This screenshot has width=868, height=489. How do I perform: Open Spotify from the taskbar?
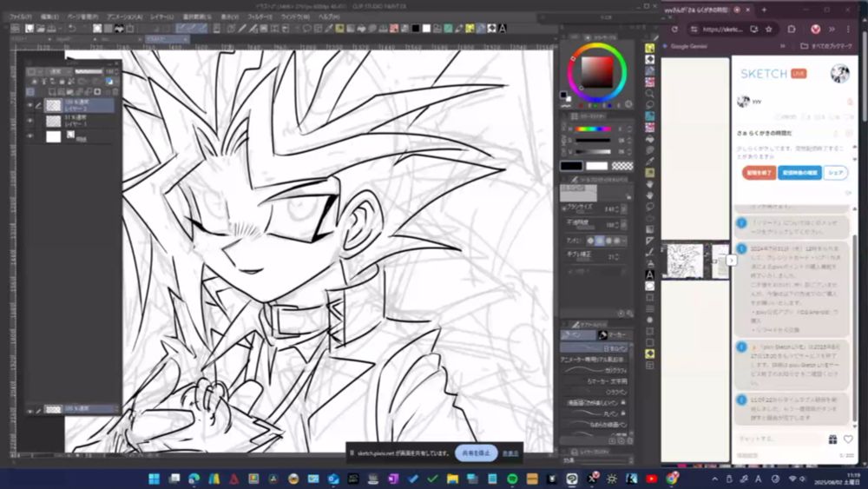click(x=512, y=479)
